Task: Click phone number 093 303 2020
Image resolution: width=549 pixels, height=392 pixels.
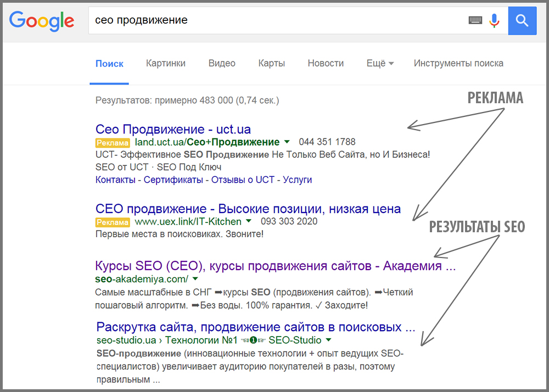Action: point(289,221)
